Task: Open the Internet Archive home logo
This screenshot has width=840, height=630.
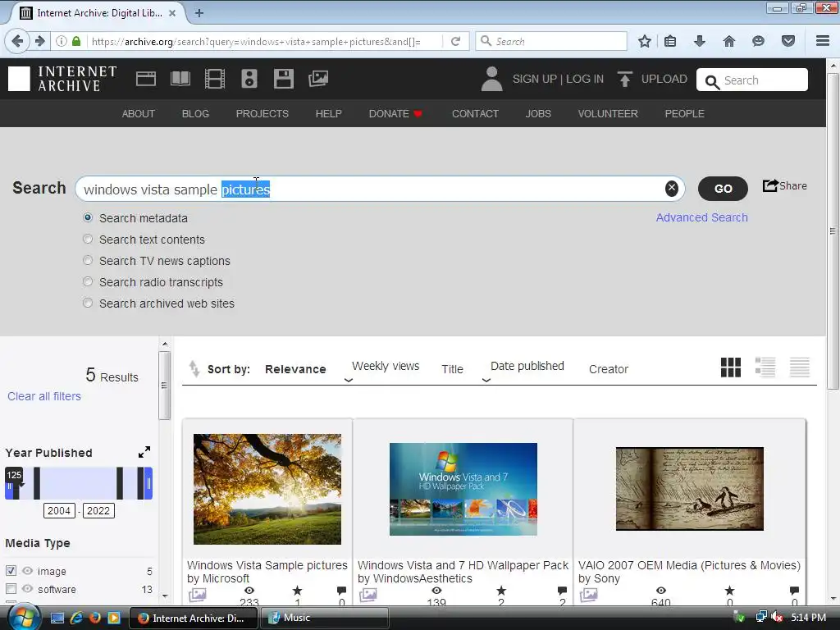Action: click(62, 79)
